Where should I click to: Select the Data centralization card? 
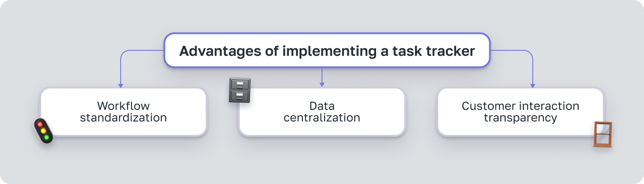(322, 112)
